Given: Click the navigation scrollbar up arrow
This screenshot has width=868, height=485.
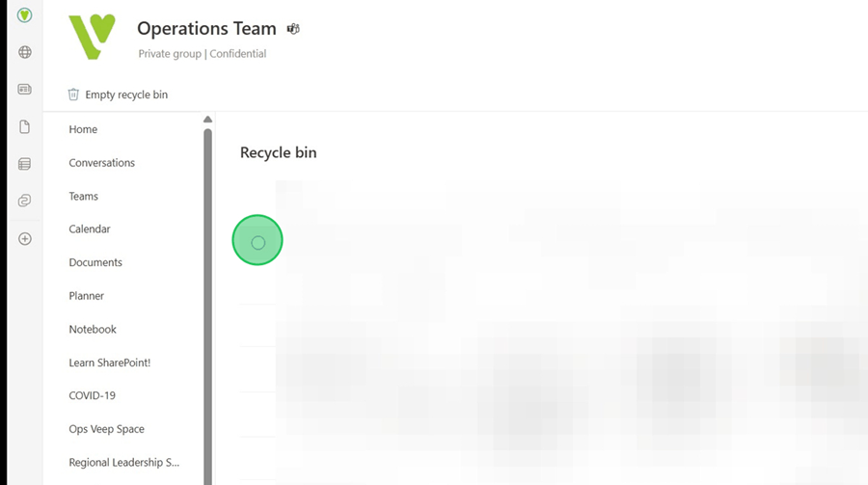Looking at the screenshot, I should [x=207, y=120].
